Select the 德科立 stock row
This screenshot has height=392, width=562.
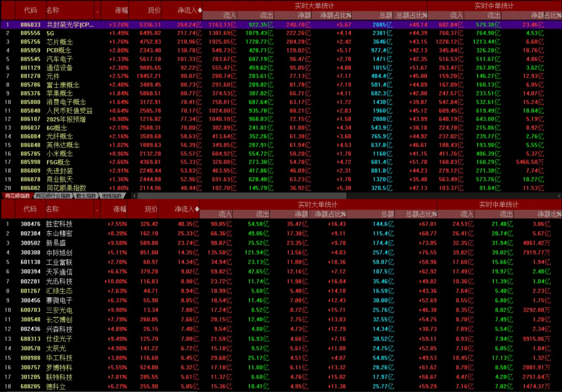[x=281, y=387]
